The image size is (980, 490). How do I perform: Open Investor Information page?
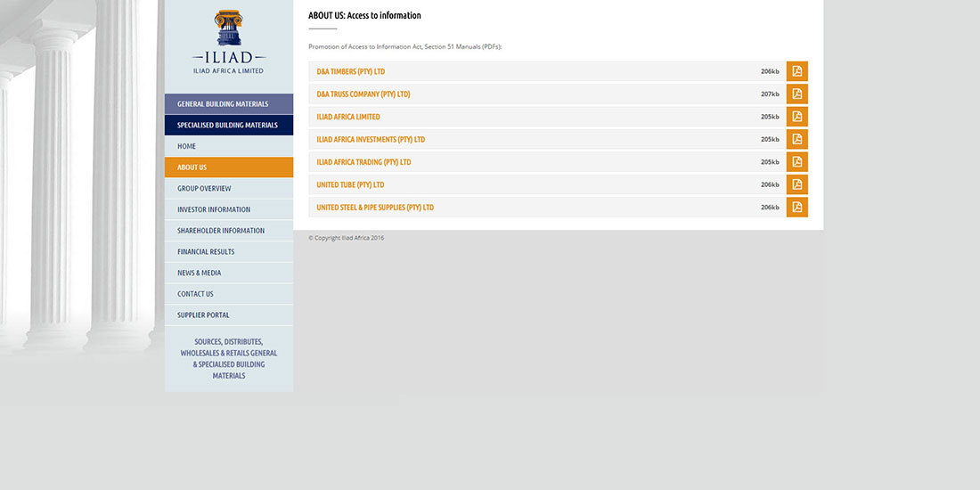(214, 209)
